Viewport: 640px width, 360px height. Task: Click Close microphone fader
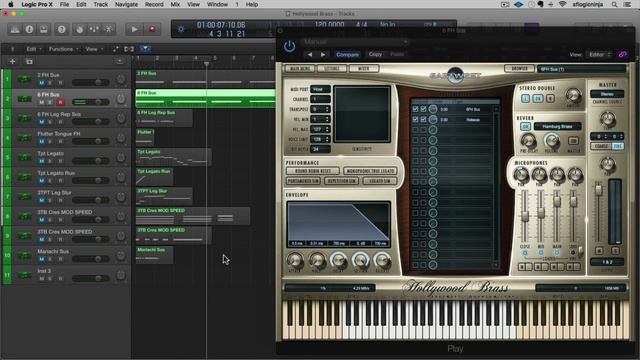525,216
